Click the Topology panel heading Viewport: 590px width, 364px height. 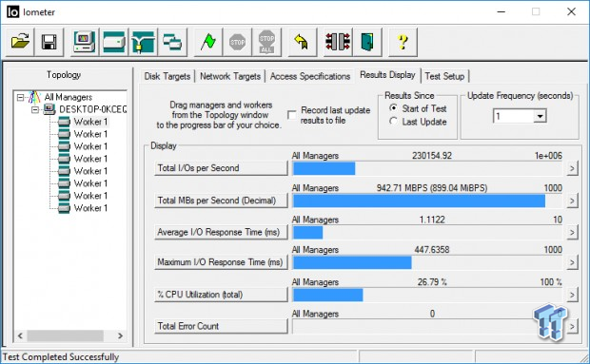[x=64, y=75]
